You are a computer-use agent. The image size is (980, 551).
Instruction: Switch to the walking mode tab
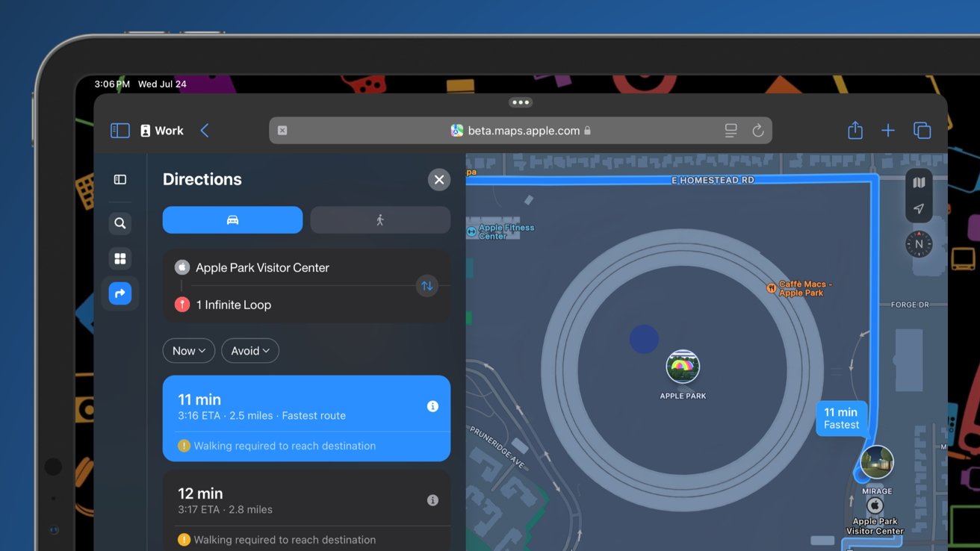coord(380,220)
